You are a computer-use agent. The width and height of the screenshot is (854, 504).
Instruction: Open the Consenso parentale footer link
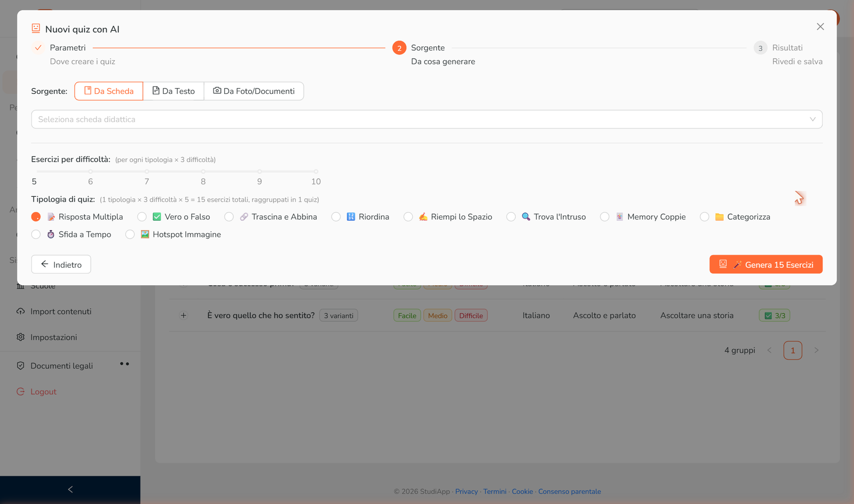(x=570, y=492)
